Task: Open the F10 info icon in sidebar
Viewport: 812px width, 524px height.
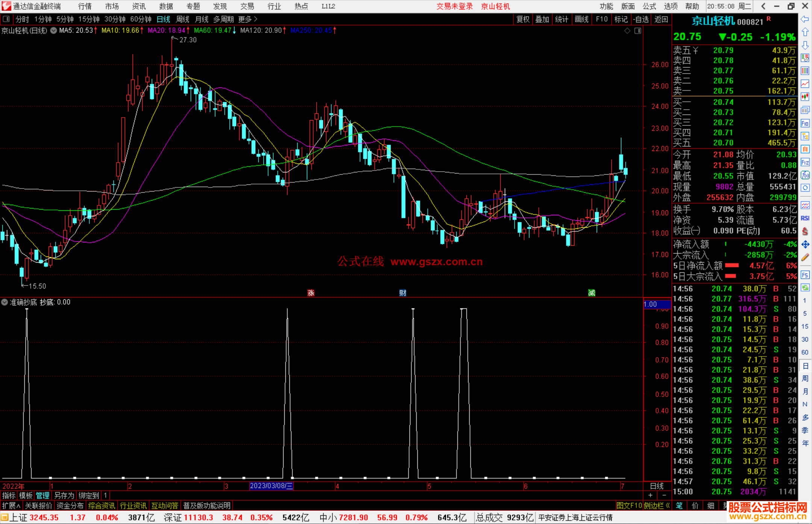Action: pyautogui.click(x=805, y=123)
